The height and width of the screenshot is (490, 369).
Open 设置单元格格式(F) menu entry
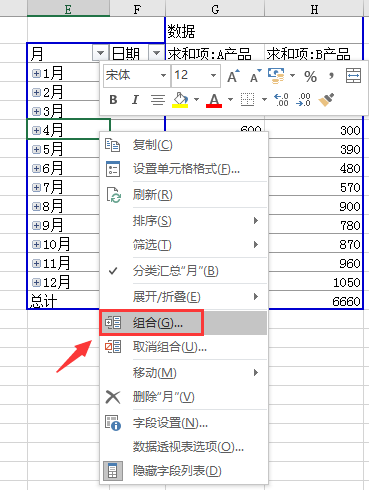click(184, 169)
